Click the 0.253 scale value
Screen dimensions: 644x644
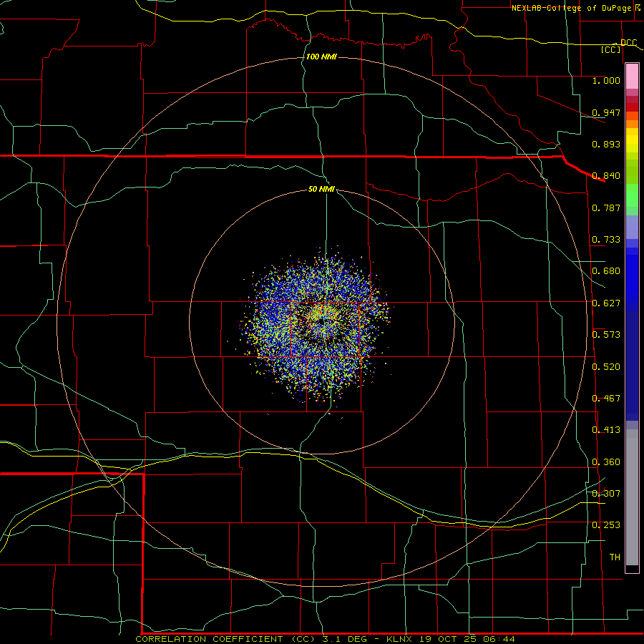click(606, 525)
